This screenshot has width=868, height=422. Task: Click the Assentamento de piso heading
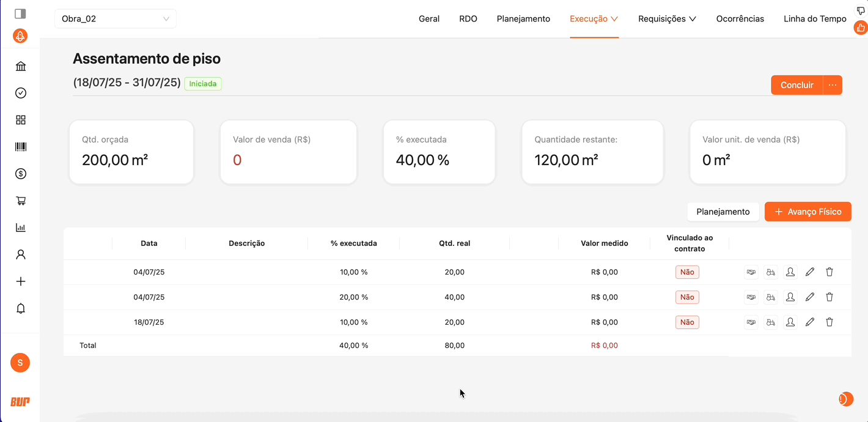[147, 59]
